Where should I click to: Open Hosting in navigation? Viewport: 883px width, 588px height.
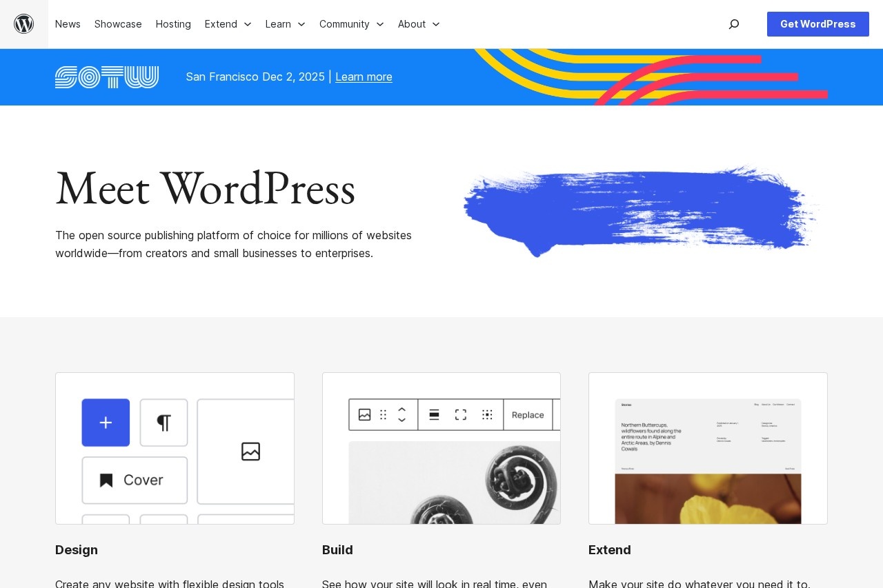click(x=173, y=24)
